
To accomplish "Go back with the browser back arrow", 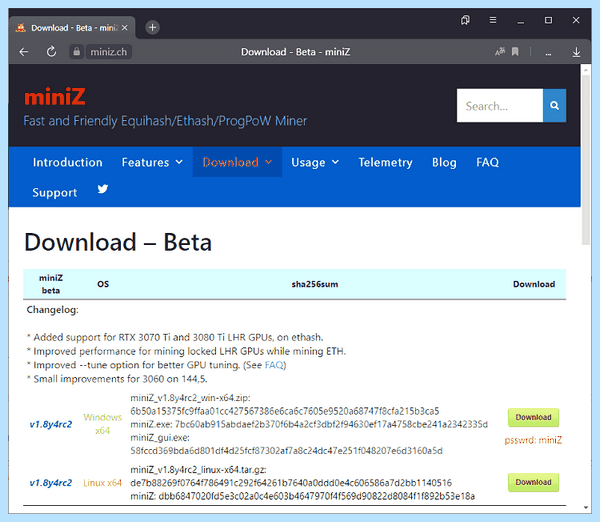I will click(24, 52).
